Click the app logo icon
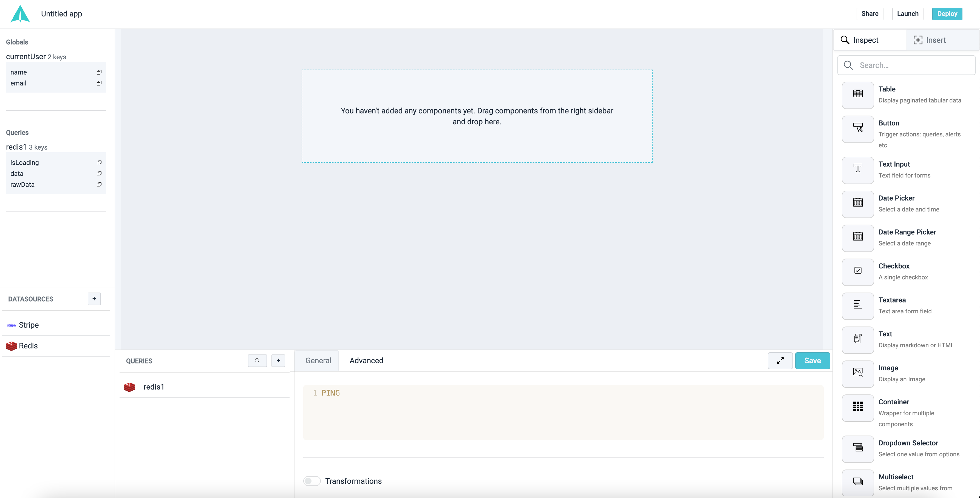Screen dimensions: 980x498 pyautogui.click(x=20, y=14)
